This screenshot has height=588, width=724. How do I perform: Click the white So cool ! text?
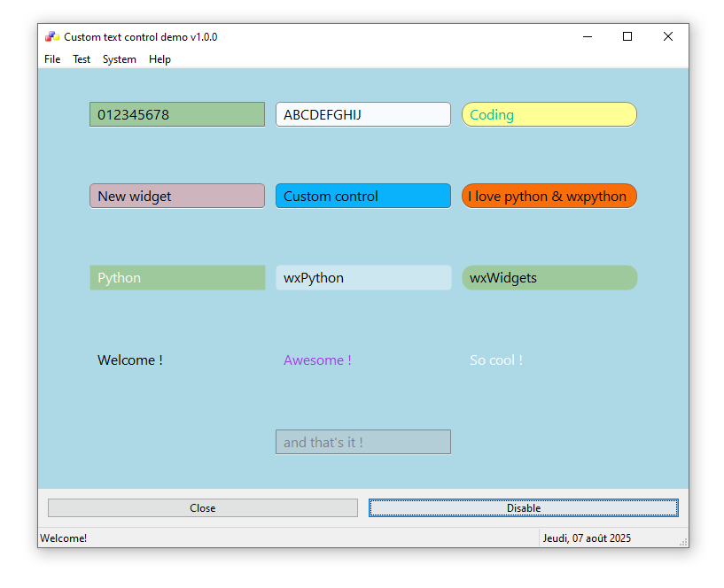click(496, 360)
